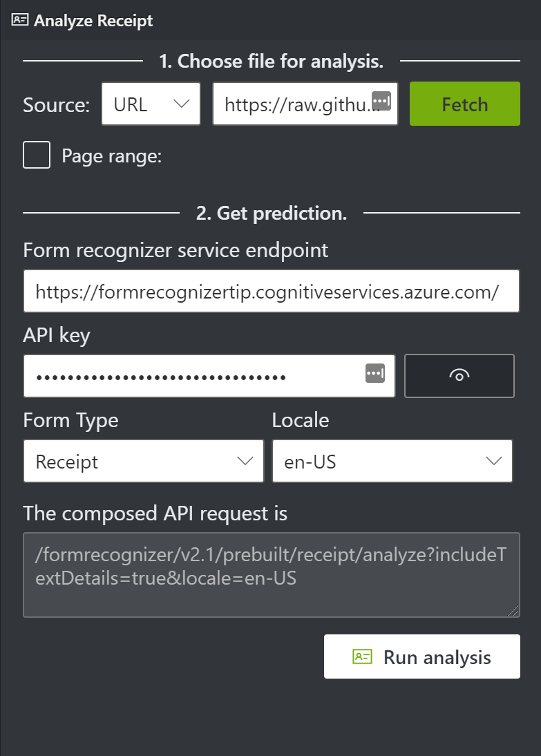Image resolution: width=541 pixels, height=756 pixels.
Task: Click password manager icon in URL field
Action: [x=381, y=102]
